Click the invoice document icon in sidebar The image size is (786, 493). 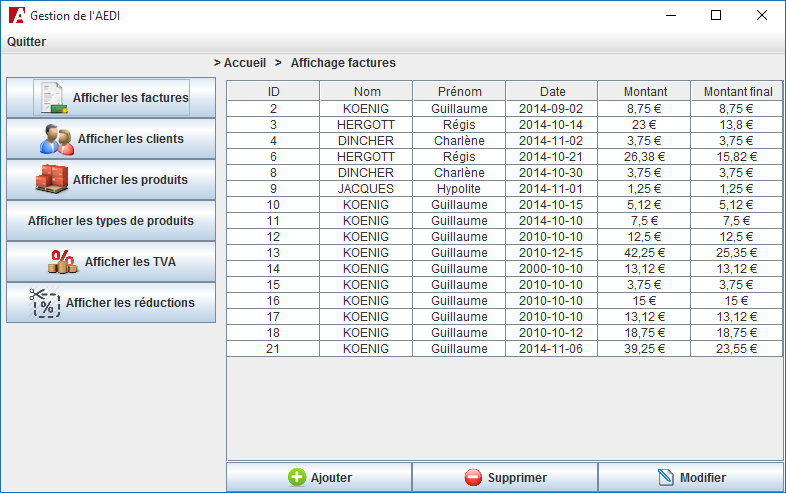52,98
